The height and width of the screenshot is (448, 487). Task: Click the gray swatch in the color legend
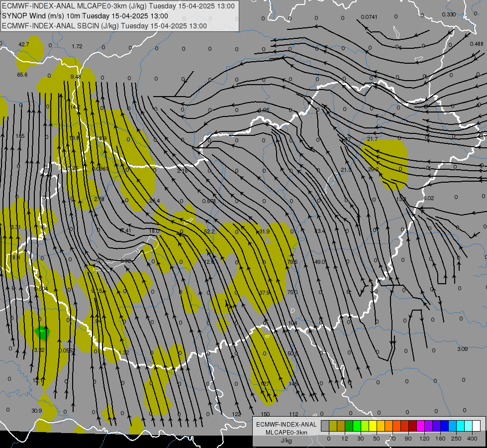click(325, 426)
